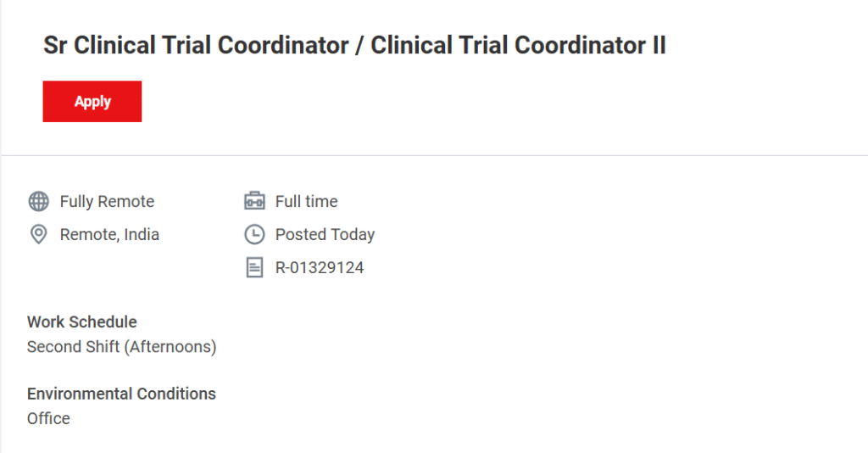868x453 pixels.
Task: Select the Remote, India location text
Action: tap(109, 234)
